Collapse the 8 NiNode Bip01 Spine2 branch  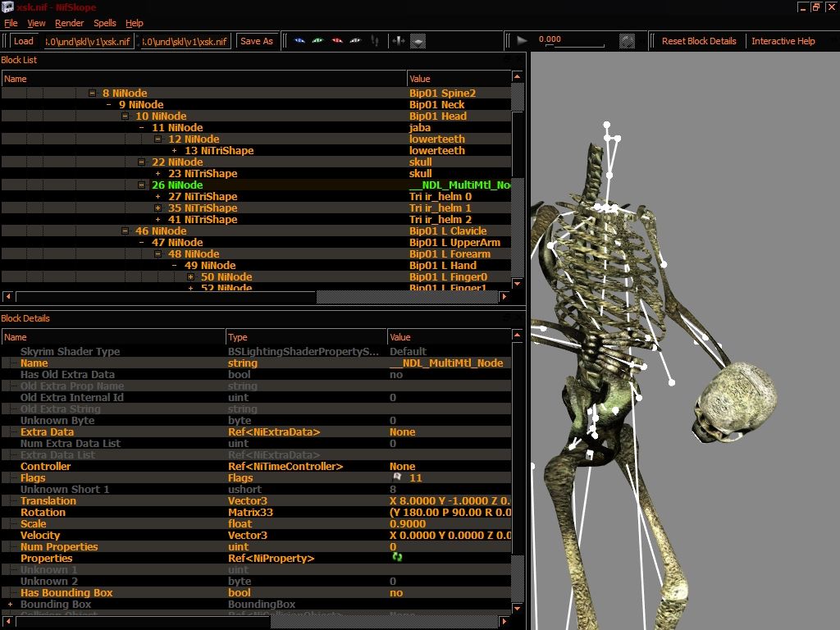(x=92, y=94)
